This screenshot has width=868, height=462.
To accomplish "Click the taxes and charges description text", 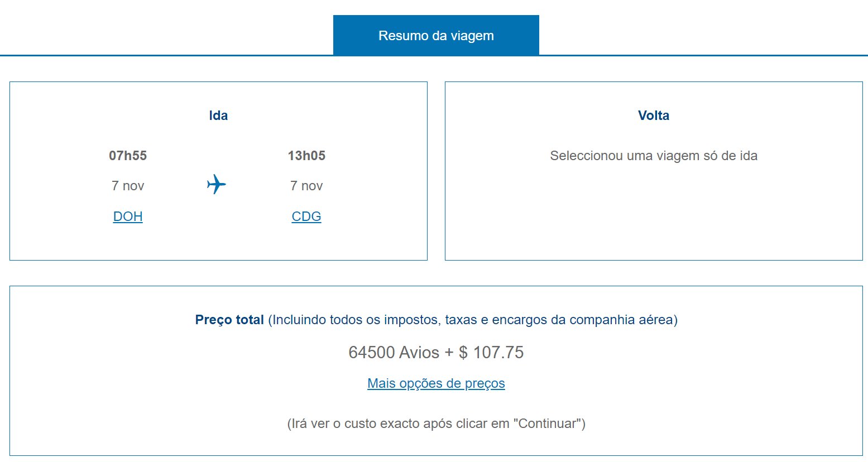I will 473,320.
